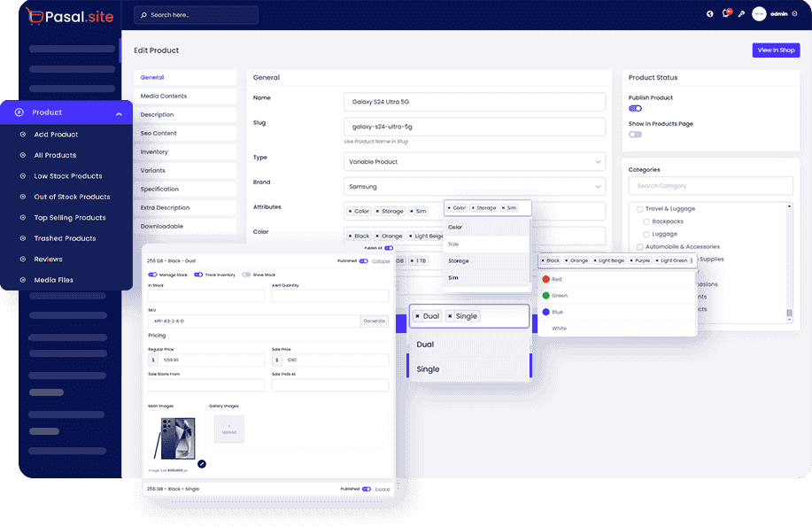The width and height of the screenshot is (812, 527).
Task: Toggle the Track Inventory switch
Action: (x=198, y=275)
